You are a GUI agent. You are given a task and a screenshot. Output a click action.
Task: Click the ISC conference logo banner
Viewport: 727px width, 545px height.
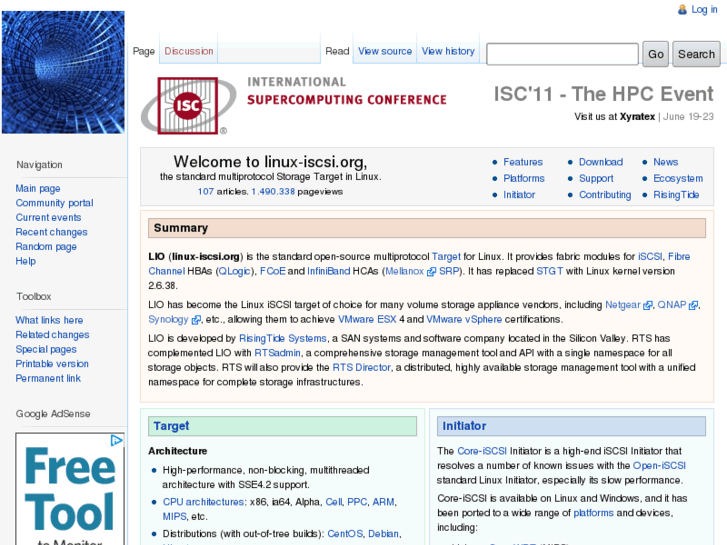click(294, 106)
